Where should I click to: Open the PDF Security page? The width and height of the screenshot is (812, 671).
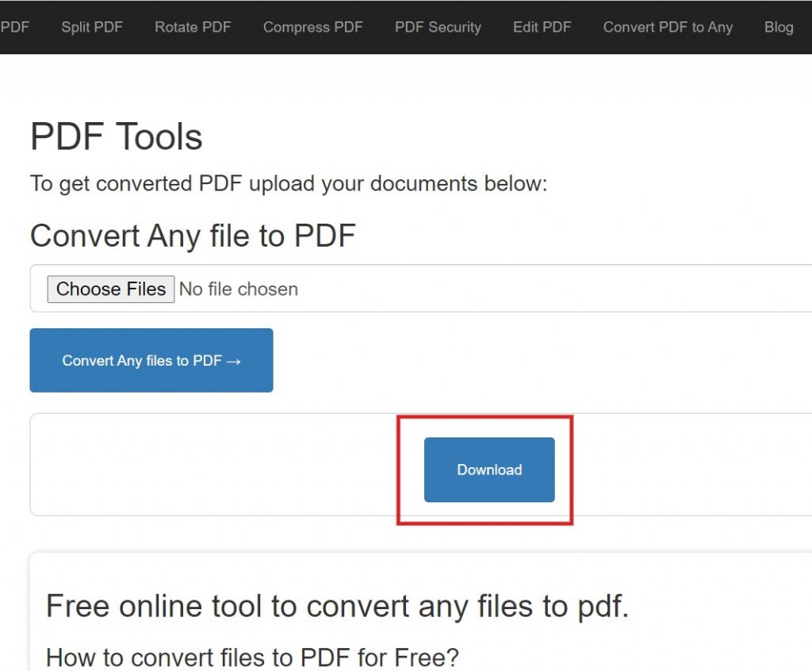point(438,27)
